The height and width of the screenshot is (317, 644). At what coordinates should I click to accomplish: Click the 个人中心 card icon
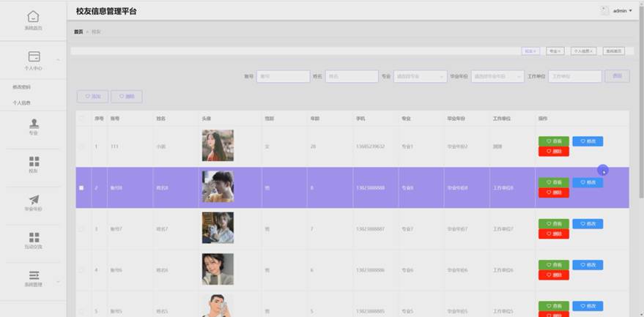tap(34, 56)
